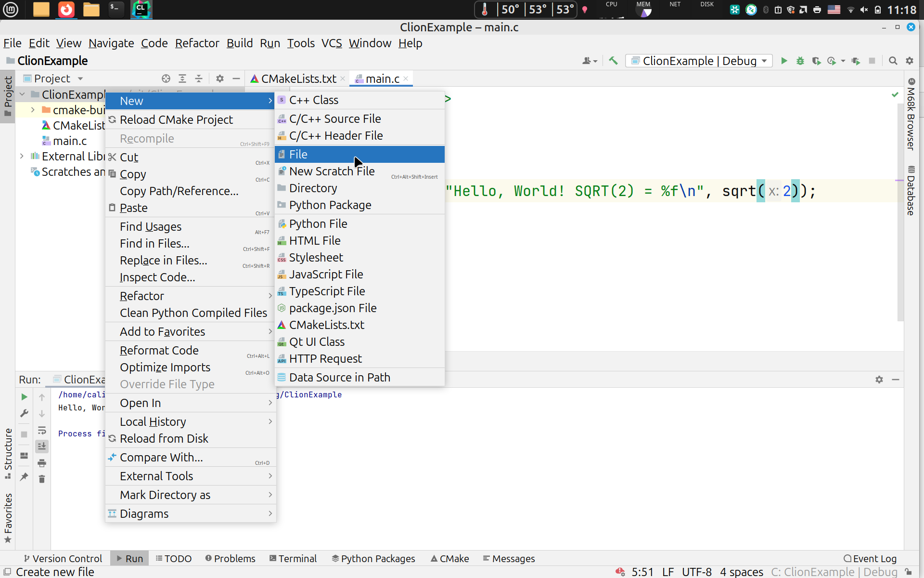This screenshot has height=578, width=924.
Task: Toggle scroll to end in the Run console
Action: point(42,447)
